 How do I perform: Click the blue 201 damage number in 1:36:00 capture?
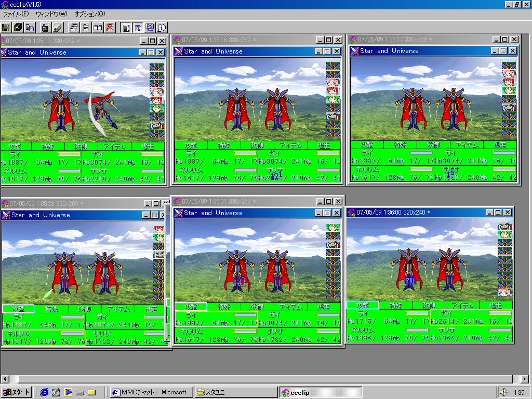[x=410, y=280]
